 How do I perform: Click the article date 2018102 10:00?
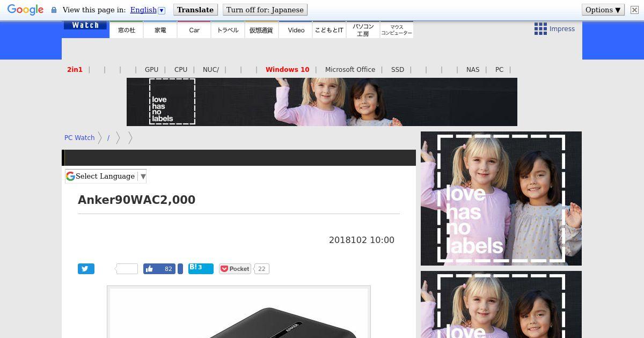point(362,240)
